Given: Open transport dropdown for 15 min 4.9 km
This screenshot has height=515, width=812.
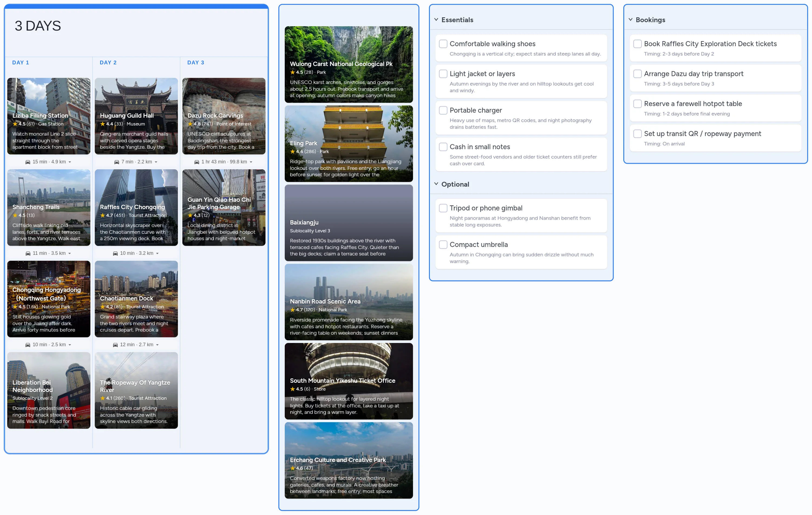Looking at the screenshot, I should (x=70, y=162).
